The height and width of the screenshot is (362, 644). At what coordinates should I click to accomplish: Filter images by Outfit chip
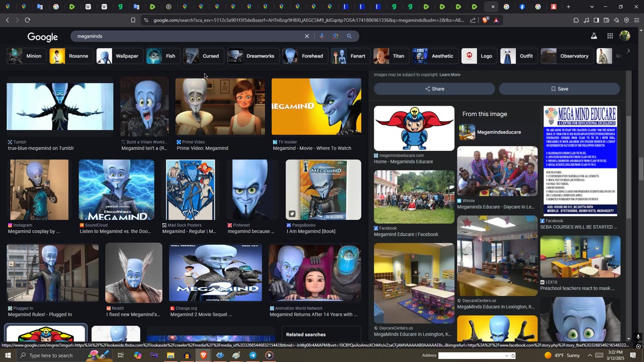coord(518,56)
